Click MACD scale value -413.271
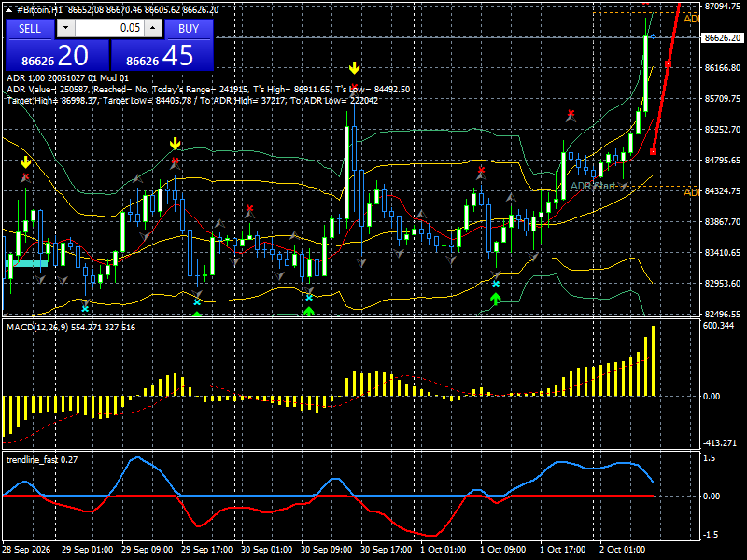Image resolution: width=747 pixels, height=560 pixels. tap(720, 442)
